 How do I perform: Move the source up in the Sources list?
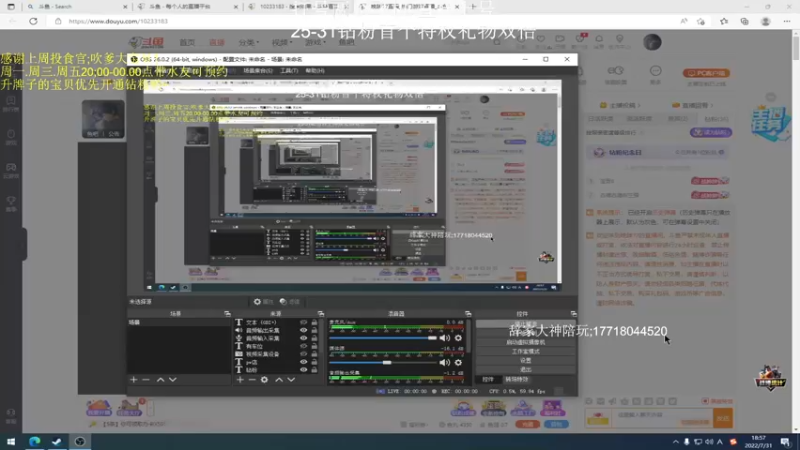[x=279, y=380]
